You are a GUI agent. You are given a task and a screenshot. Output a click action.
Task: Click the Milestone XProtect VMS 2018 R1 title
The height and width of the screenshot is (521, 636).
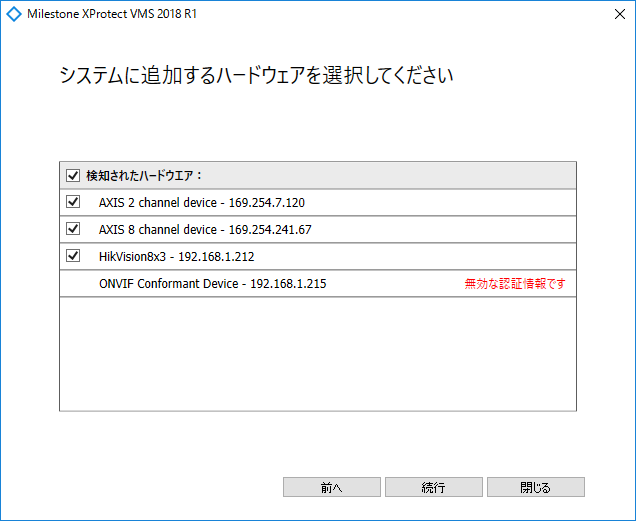pos(112,14)
